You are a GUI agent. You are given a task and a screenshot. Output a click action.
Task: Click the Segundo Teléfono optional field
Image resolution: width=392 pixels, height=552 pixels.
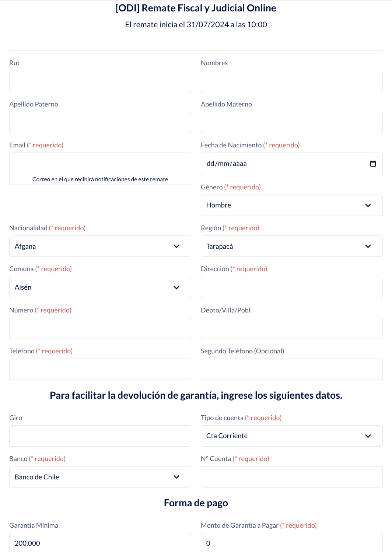coord(291,369)
